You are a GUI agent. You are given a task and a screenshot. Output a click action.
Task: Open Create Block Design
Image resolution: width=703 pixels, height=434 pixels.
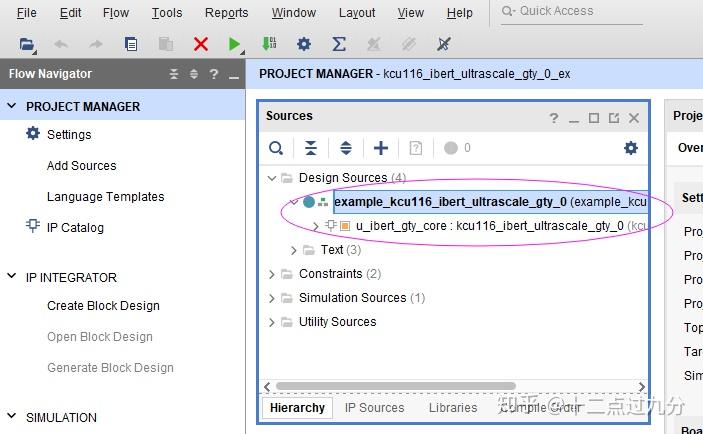pyautogui.click(x=103, y=306)
